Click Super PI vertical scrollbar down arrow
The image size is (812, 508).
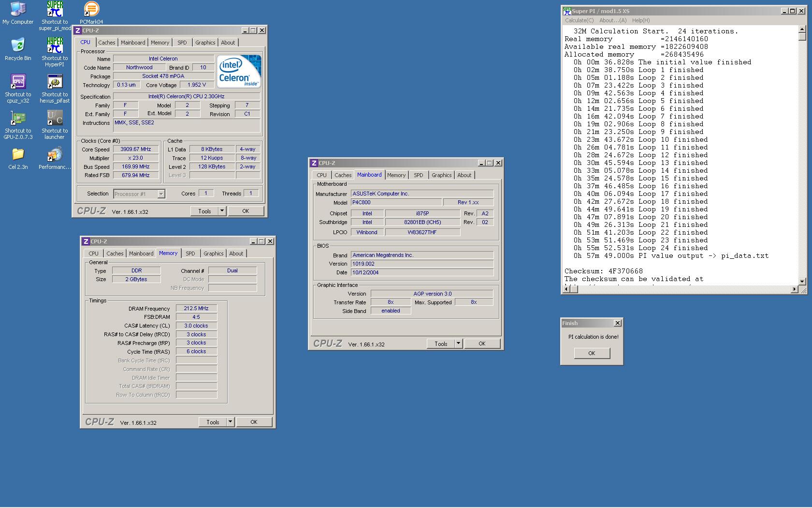pyautogui.click(x=802, y=281)
